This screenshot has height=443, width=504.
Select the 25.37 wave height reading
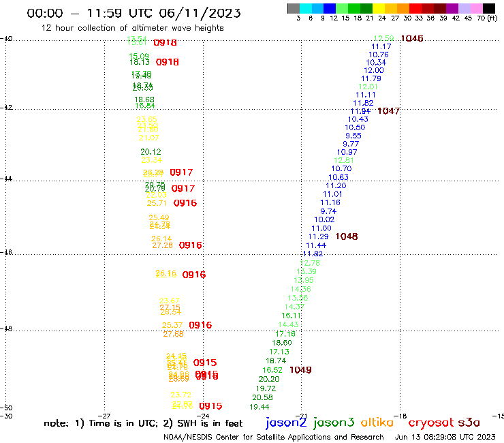pos(172,325)
